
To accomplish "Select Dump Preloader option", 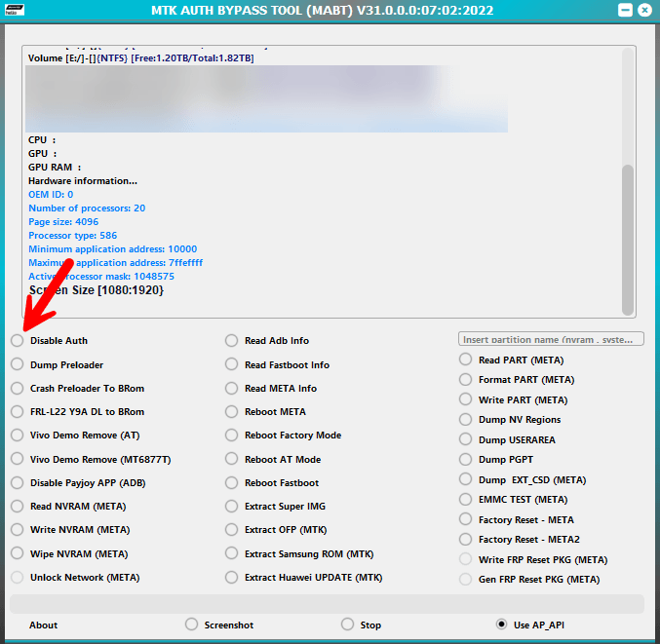I will click(x=18, y=364).
